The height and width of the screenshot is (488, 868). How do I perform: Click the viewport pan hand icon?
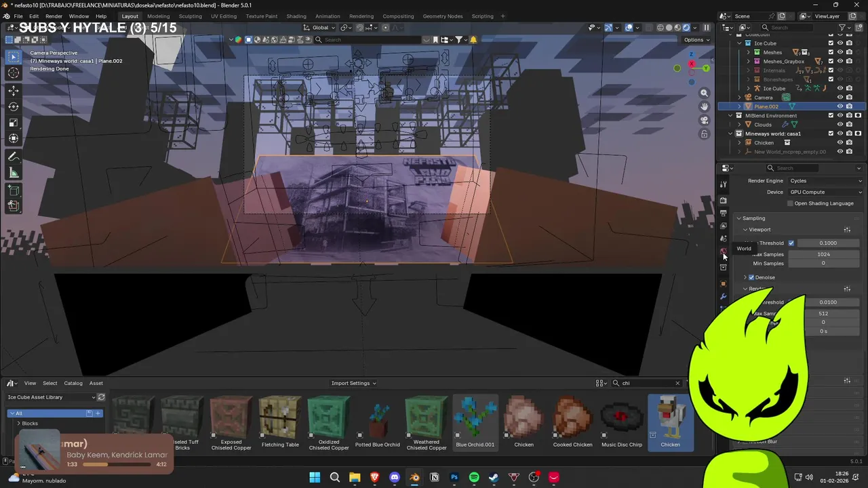[x=704, y=106]
